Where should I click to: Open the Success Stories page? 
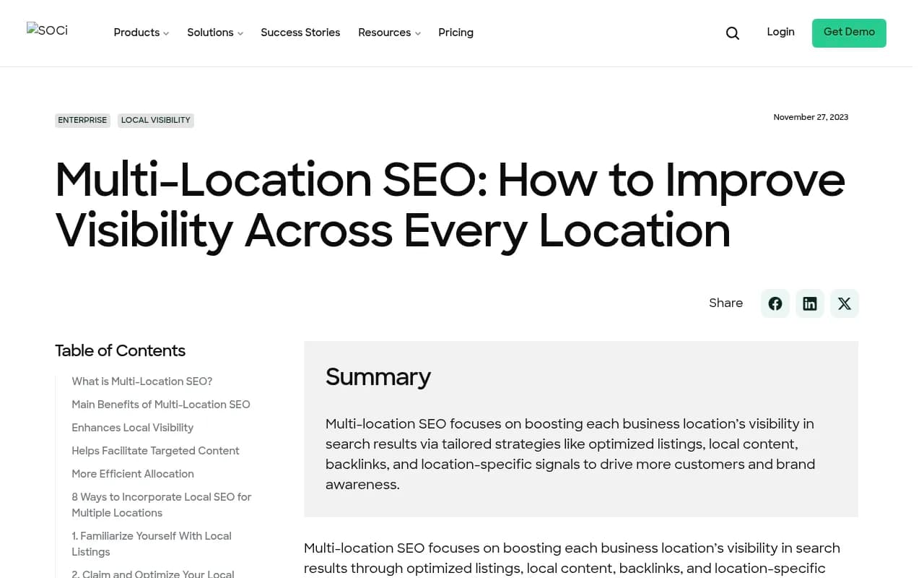(300, 33)
